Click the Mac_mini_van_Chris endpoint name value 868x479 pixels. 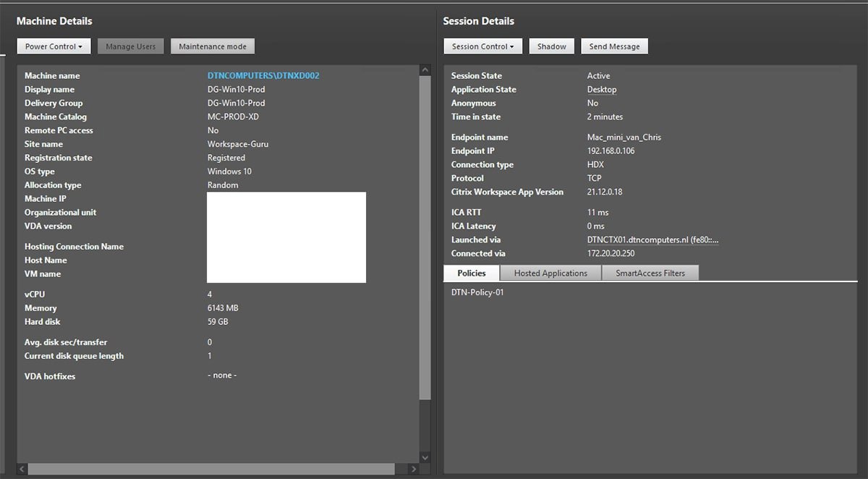point(624,137)
